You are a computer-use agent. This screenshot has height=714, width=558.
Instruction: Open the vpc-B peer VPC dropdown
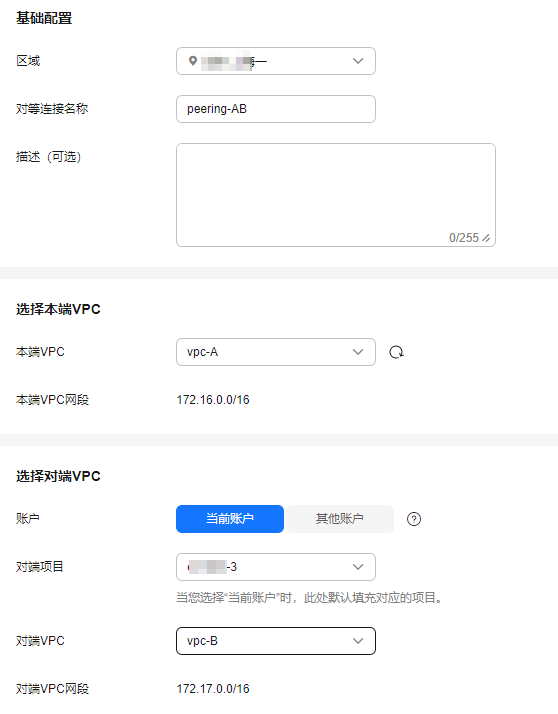[x=276, y=641]
